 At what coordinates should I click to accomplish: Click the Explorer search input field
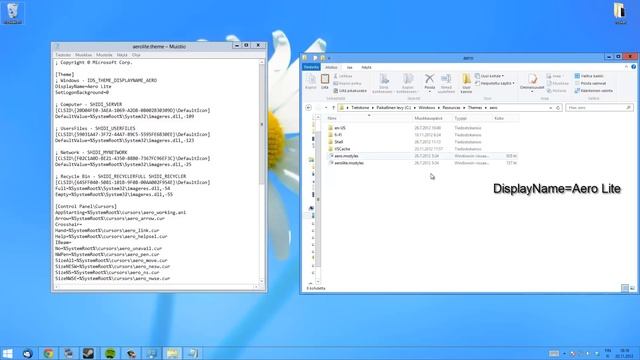click(x=599, y=108)
